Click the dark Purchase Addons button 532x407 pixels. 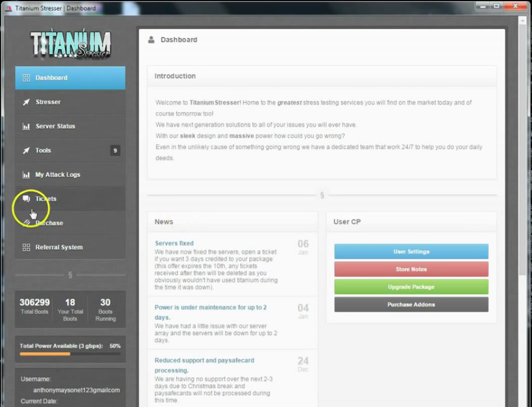click(x=411, y=305)
